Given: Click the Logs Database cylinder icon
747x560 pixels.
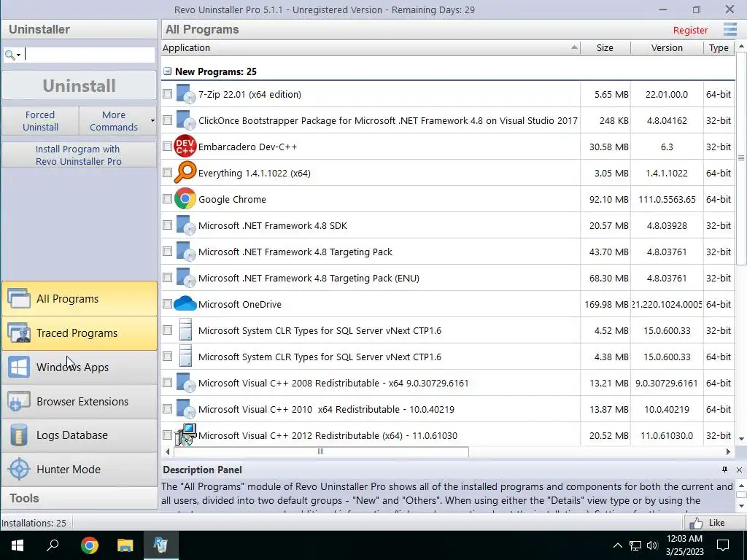Looking at the screenshot, I should click(19, 435).
